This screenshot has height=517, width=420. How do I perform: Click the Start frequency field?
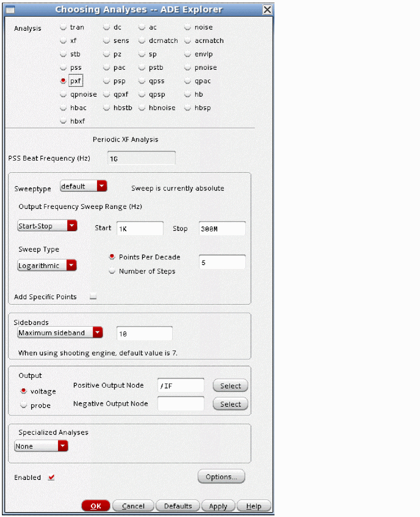(140, 228)
